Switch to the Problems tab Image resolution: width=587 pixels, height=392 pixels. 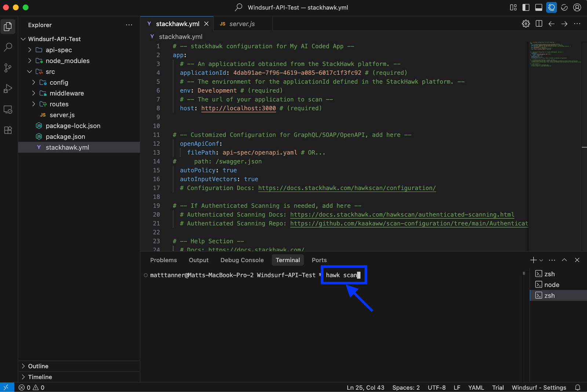[x=163, y=260]
